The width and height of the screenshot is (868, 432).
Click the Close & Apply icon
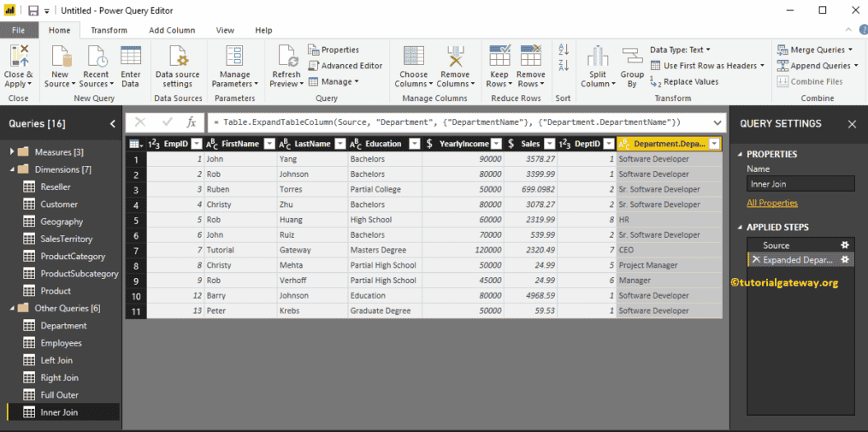click(18, 56)
